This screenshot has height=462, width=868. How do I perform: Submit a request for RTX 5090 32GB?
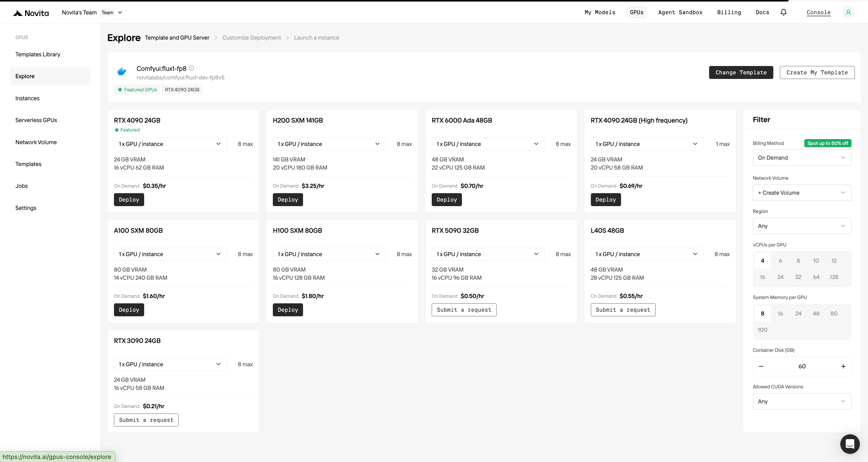464,310
